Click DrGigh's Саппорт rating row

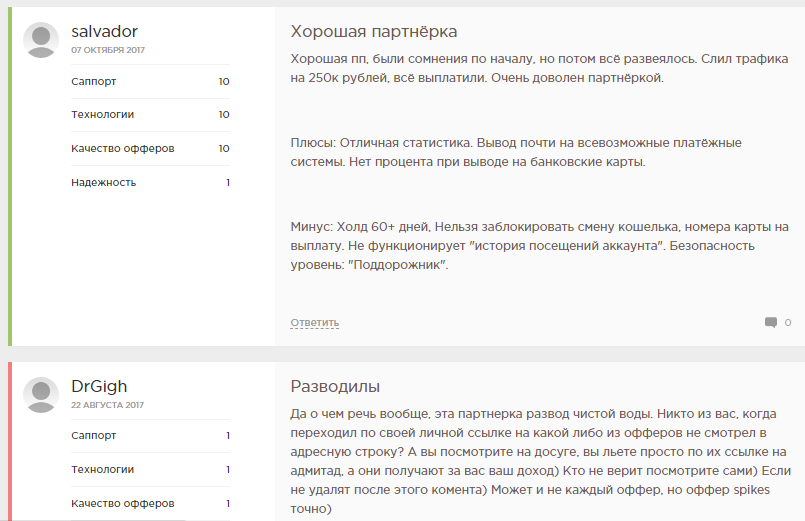click(150, 435)
